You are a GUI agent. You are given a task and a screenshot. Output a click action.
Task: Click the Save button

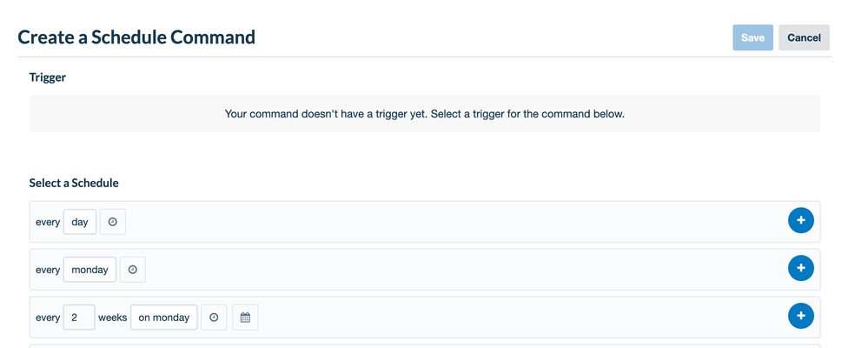pos(752,37)
